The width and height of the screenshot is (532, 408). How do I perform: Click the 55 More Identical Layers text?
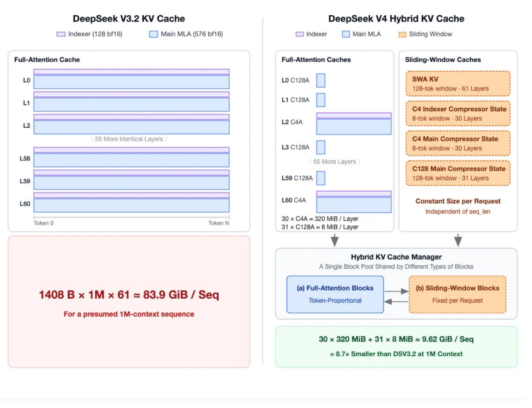129,139
